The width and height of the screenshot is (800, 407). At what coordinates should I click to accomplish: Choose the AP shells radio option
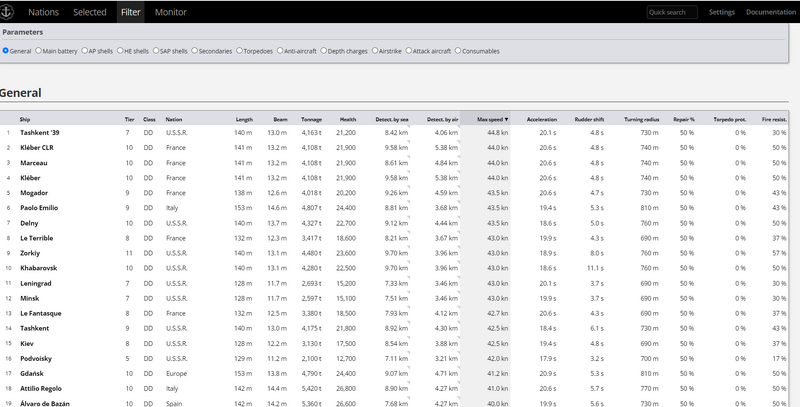(85, 50)
